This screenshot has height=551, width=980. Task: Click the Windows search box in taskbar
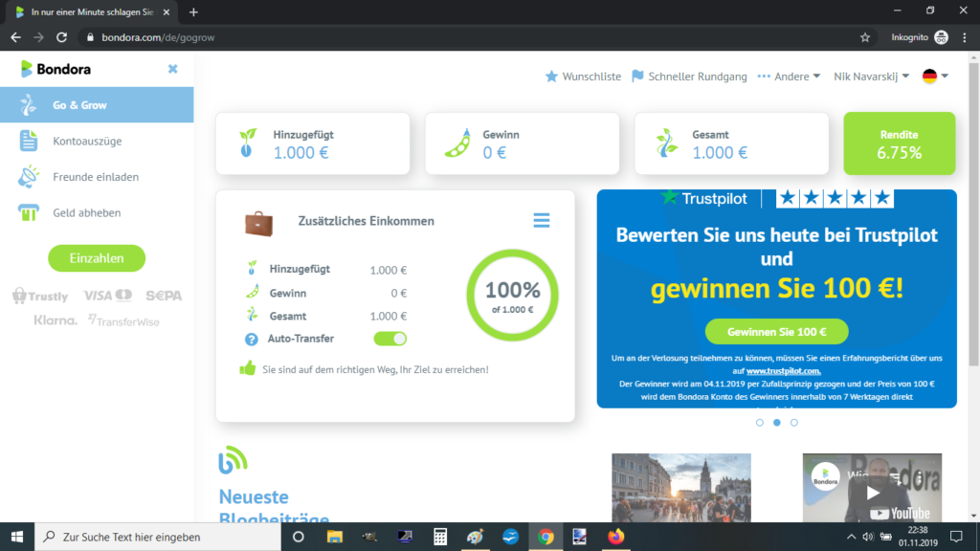[158, 537]
